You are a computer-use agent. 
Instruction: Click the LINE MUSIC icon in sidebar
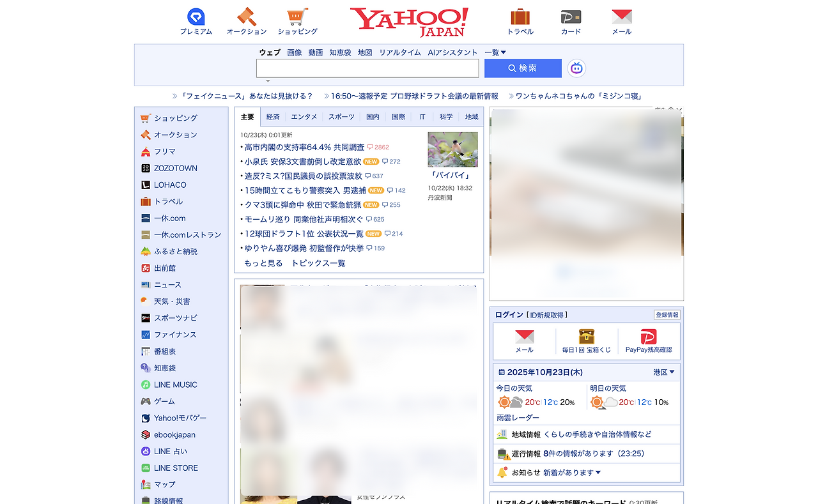point(146,385)
